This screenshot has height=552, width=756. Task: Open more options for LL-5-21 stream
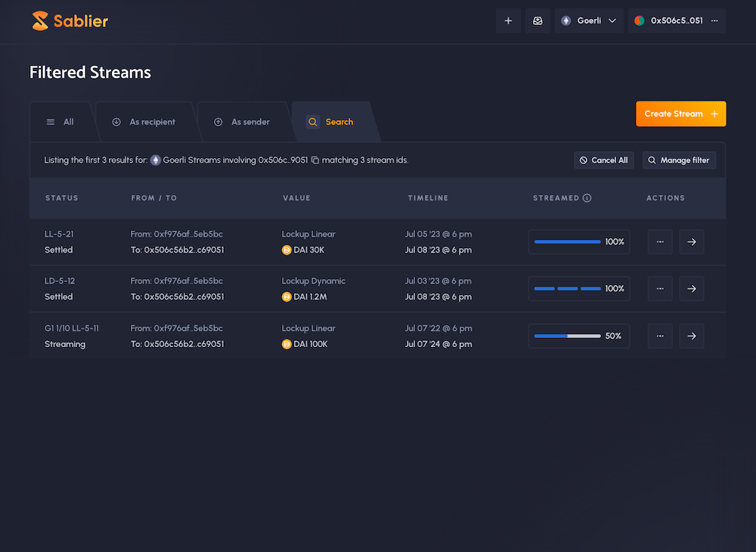point(660,242)
